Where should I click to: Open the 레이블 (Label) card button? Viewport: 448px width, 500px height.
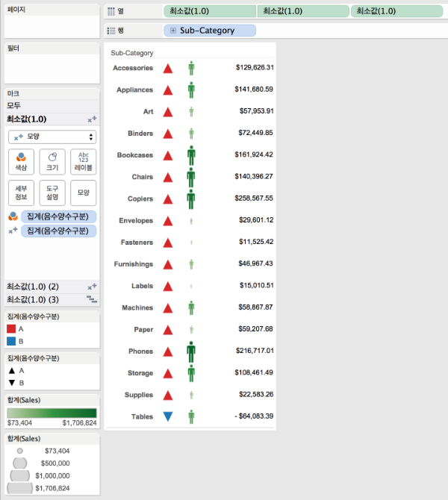[84, 163]
